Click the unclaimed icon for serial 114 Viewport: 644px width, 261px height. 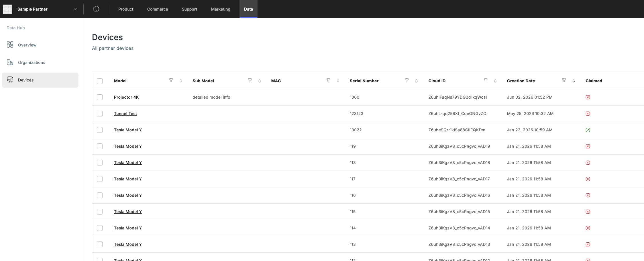(x=588, y=228)
